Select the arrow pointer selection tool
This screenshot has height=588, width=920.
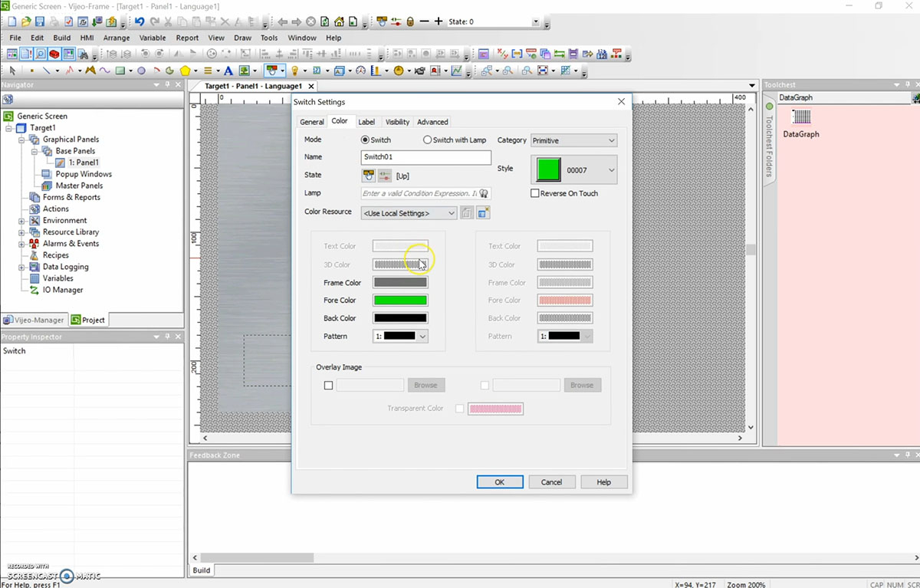click(12, 71)
